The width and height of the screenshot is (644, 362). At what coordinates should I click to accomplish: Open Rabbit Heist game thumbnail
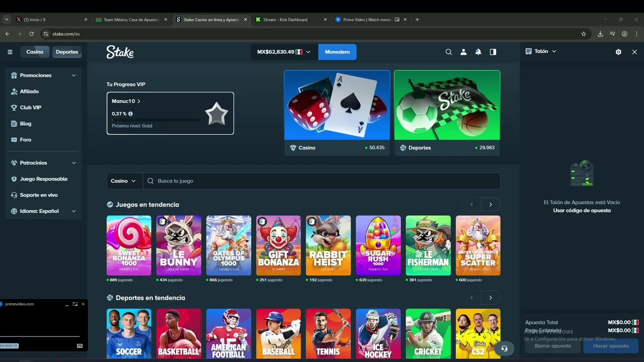[x=329, y=245]
